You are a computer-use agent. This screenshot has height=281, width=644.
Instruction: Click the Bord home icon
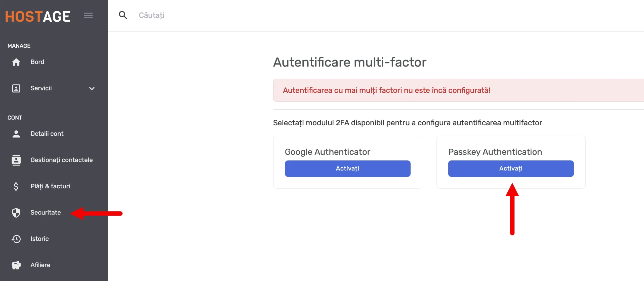tap(16, 62)
